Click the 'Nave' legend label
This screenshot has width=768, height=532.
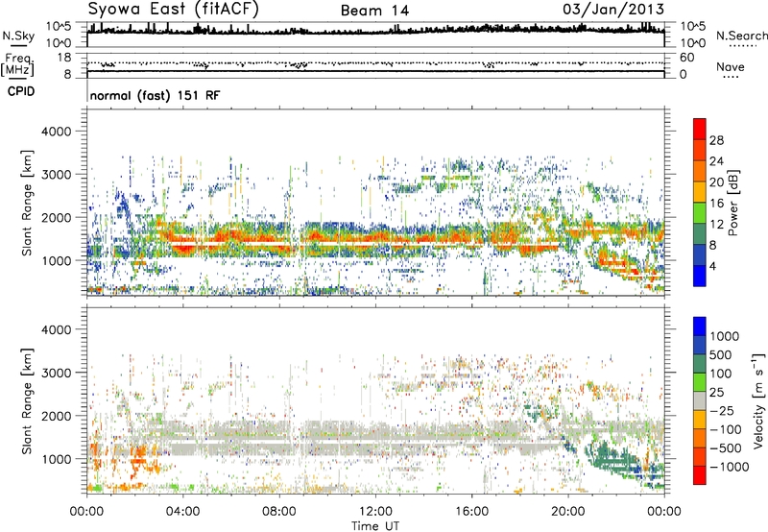coord(731,67)
